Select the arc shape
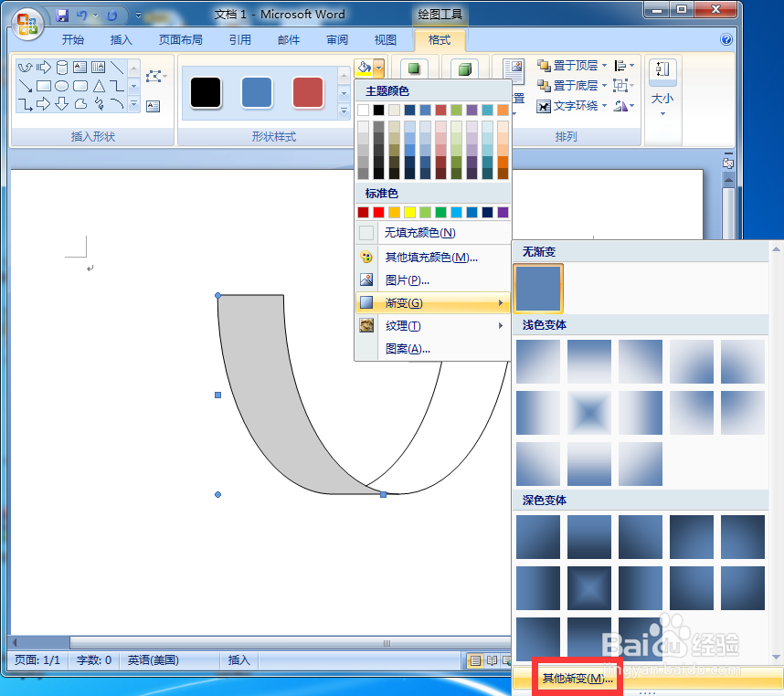Image resolution: width=784 pixels, height=696 pixels. [x=117, y=104]
